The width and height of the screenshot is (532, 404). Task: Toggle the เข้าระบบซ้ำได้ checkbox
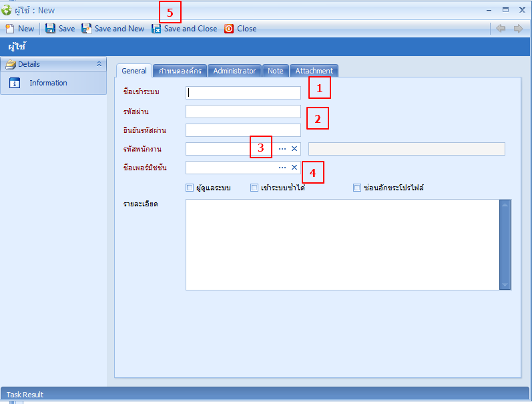click(254, 188)
